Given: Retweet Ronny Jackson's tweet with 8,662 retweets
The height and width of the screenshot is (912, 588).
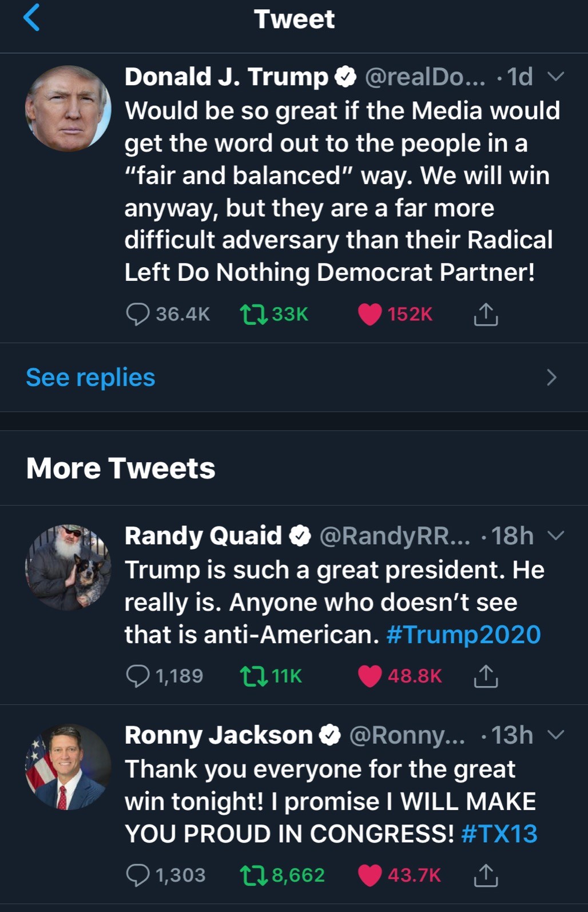Looking at the screenshot, I should [254, 875].
